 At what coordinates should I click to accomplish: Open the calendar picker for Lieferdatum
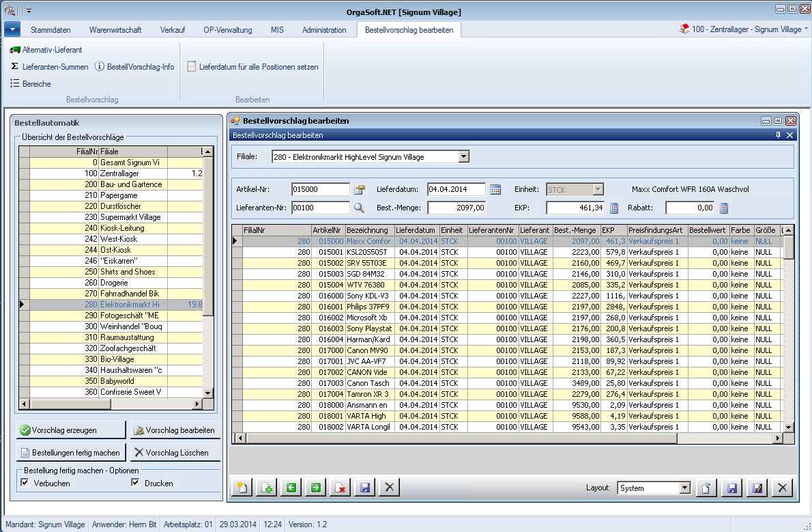pyautogui.click(x=495, y=190)
